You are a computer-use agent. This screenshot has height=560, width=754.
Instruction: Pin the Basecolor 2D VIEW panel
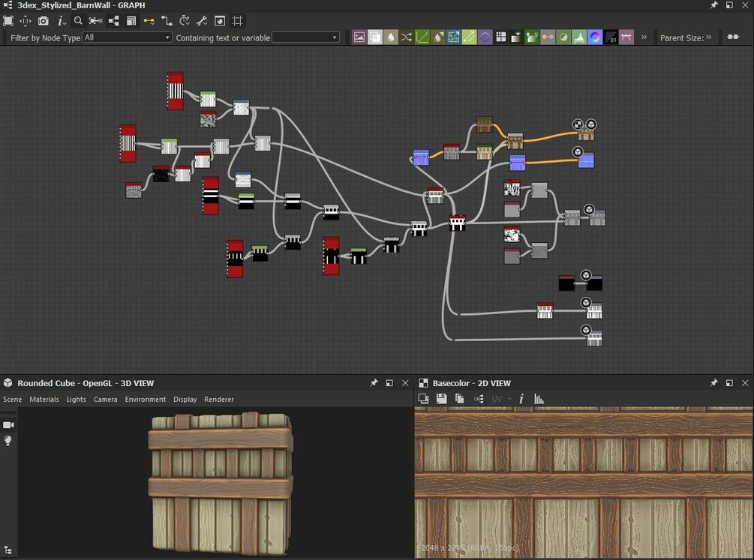tap(713, 383)
